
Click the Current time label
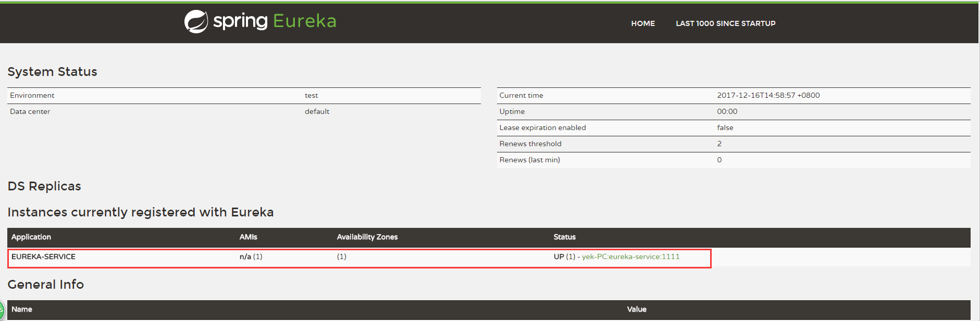click(522, 95)
